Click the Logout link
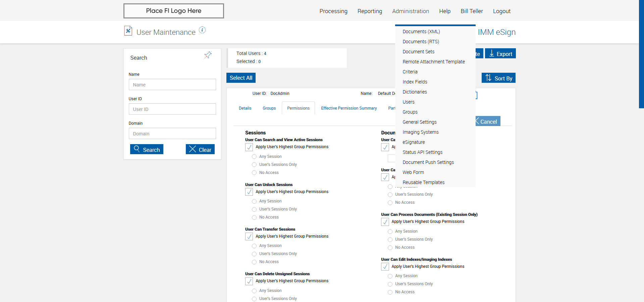Viewport: 644px width, 302px height. click(501, 11)
